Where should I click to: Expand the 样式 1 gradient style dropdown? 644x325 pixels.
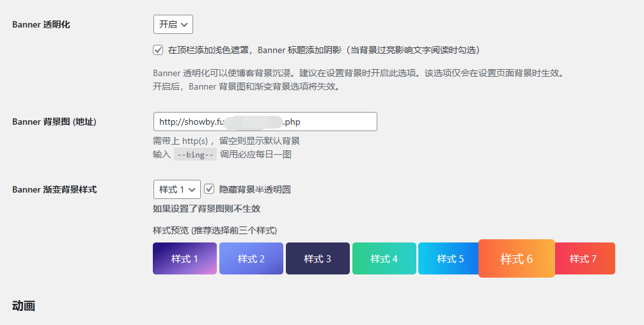click(177, 189)
